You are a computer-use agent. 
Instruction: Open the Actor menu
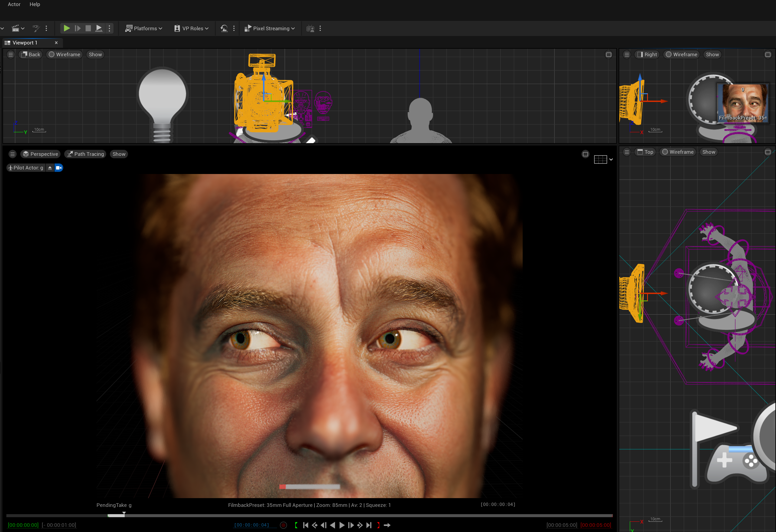pyautogui.click(x=14, y=4)
